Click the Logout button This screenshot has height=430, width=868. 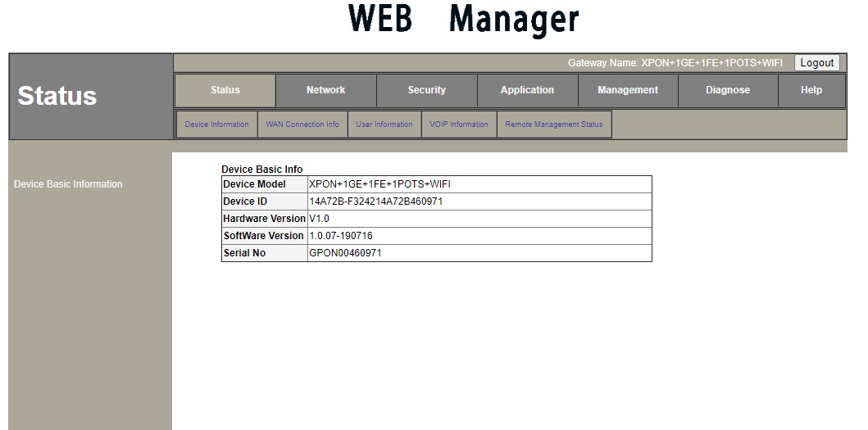(816, 63)
